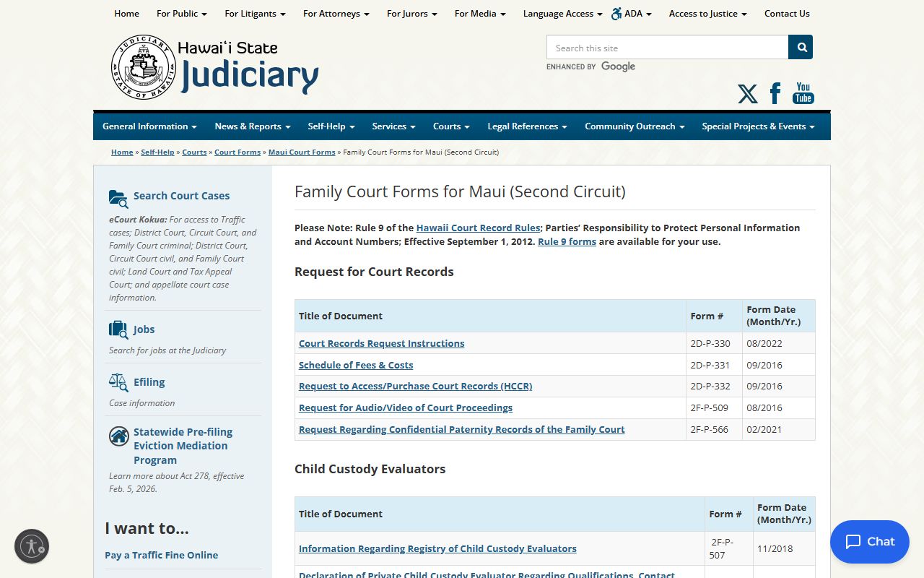The width and height of the screenshot is (924, 578).
Task: Click the Courts breadcrumb link
Action: point(194,152)
